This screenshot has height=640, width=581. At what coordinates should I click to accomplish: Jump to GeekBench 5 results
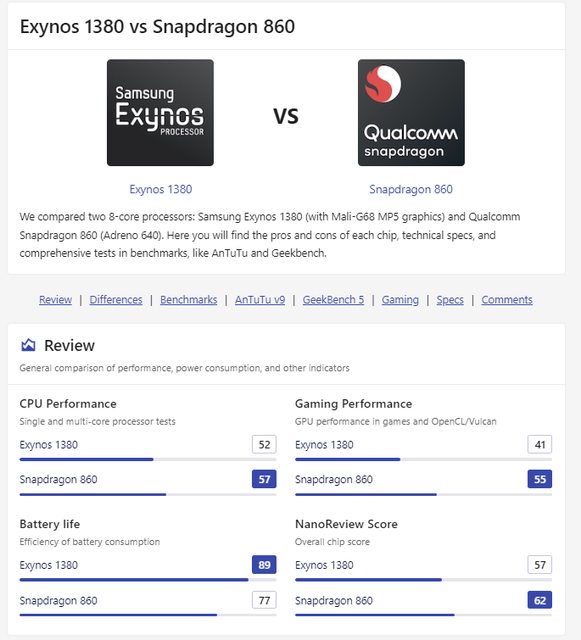click(x=333, y=300)
